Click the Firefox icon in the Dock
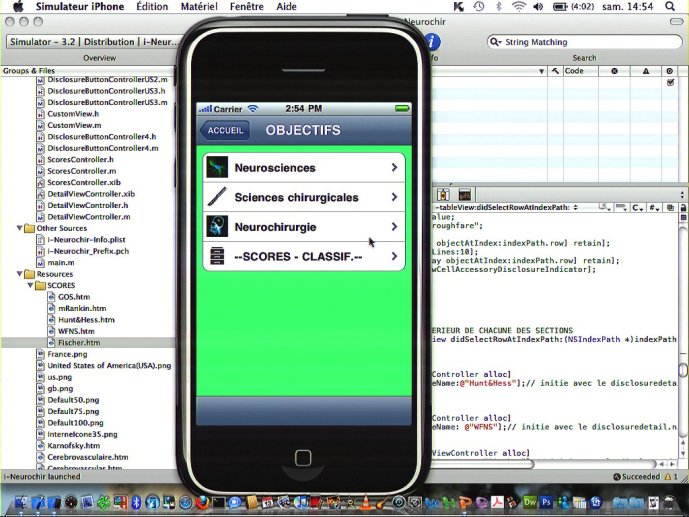Image resolution: width=689 pixels, height=517 pixels. (202, 502)
